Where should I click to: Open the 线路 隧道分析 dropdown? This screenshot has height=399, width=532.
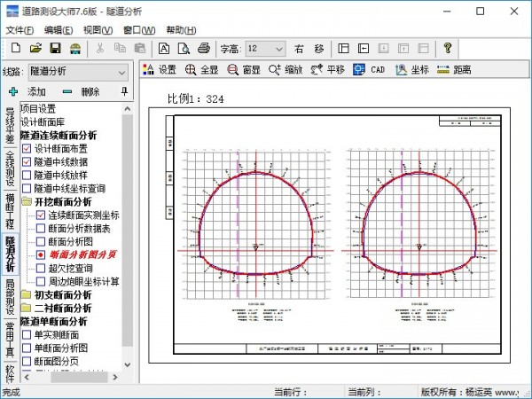pyautogui.click(x=121, y=71)
